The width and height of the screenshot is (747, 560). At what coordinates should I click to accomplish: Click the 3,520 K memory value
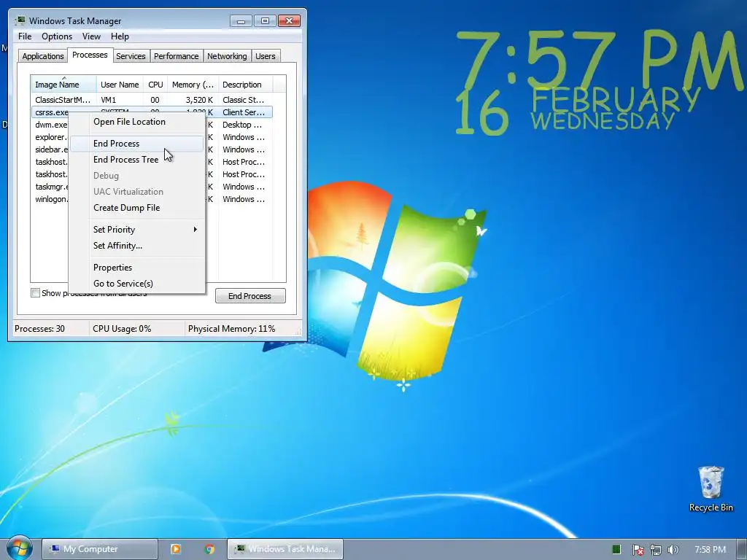(x=199, y=100)
